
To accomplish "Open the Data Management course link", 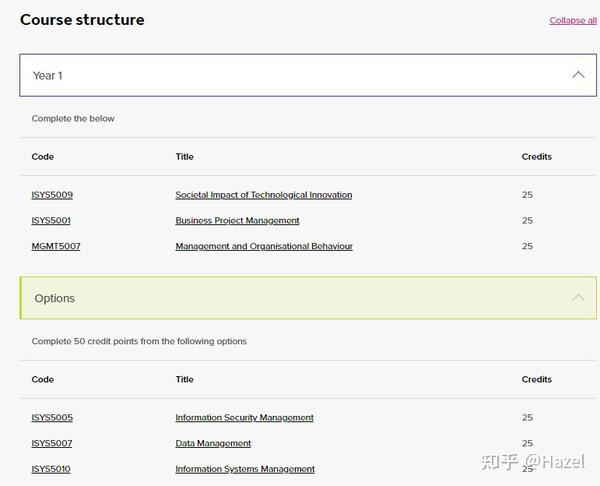I will [213, 443].
